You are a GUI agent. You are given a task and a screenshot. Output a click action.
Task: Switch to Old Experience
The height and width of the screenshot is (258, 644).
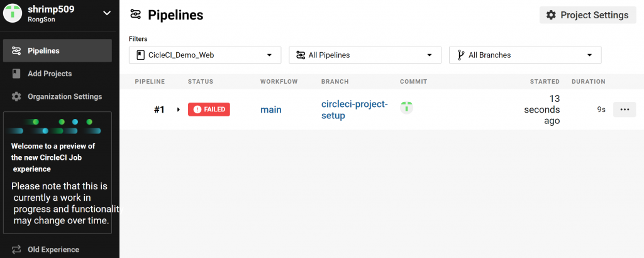pos(53,249)
